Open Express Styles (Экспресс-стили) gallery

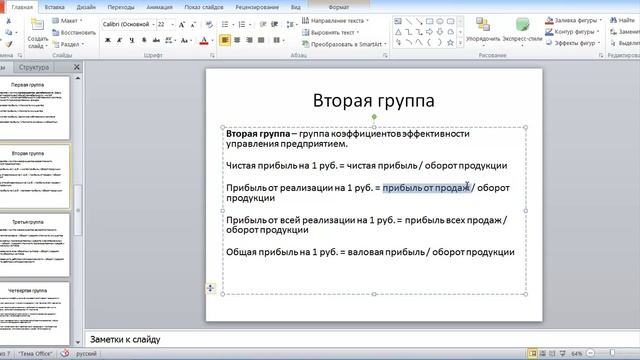pos(522,31)
